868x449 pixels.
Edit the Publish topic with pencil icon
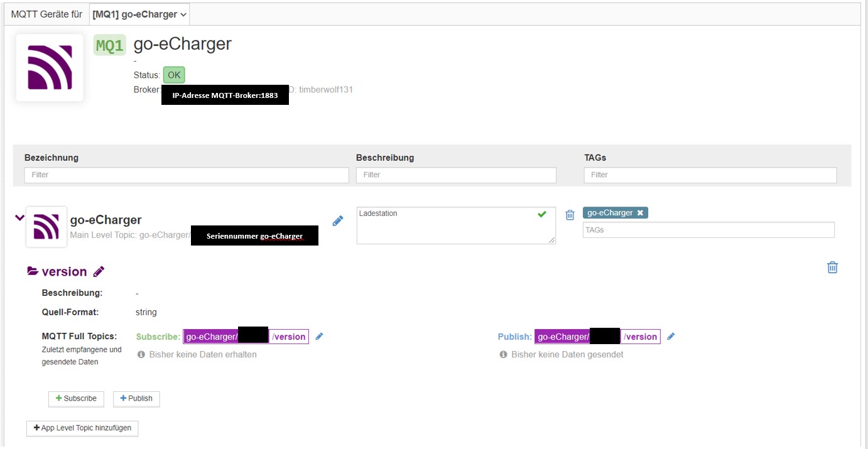click(x=671, y=337)
